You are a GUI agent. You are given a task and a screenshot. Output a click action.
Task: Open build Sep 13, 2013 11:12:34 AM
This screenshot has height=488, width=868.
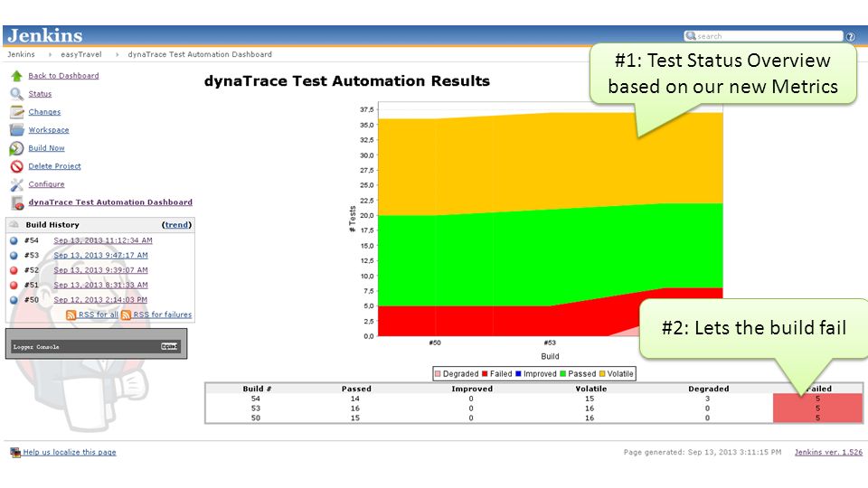[103, 240]
